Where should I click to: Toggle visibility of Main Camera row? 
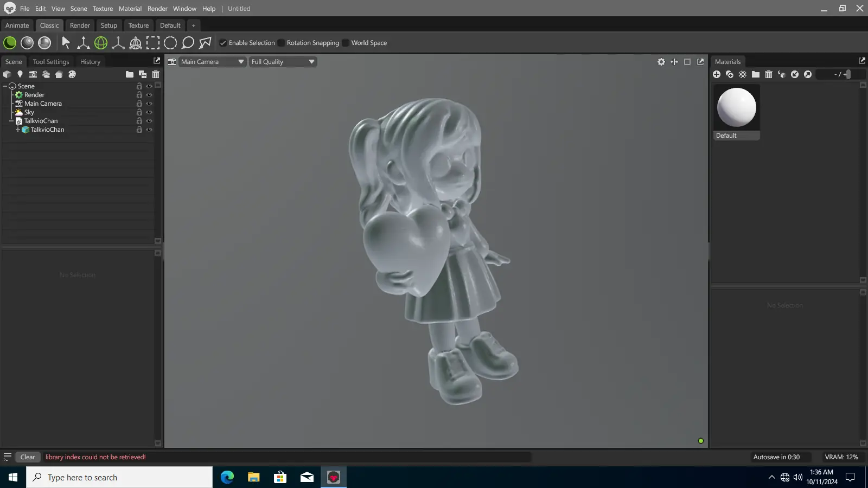pos(149,104)
